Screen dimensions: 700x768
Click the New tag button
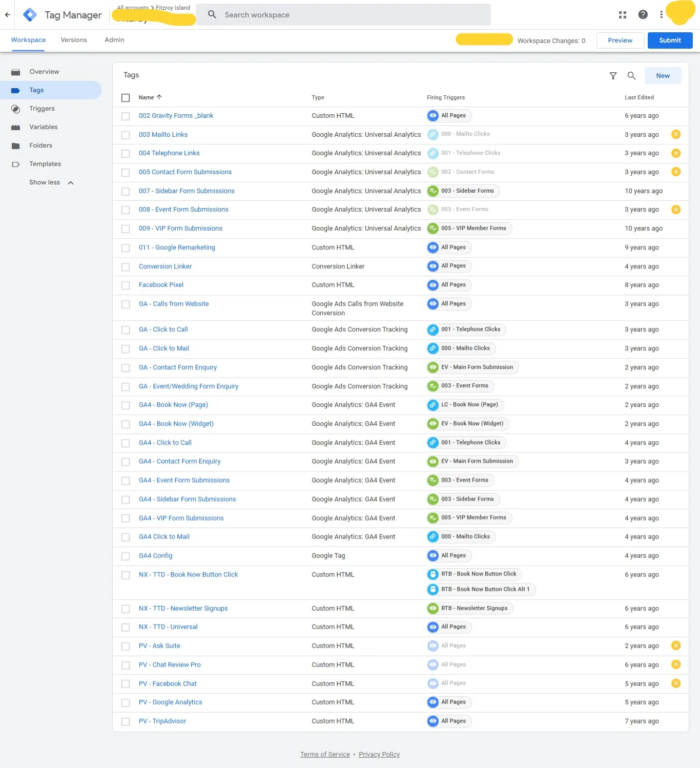(x=663, y=76)
